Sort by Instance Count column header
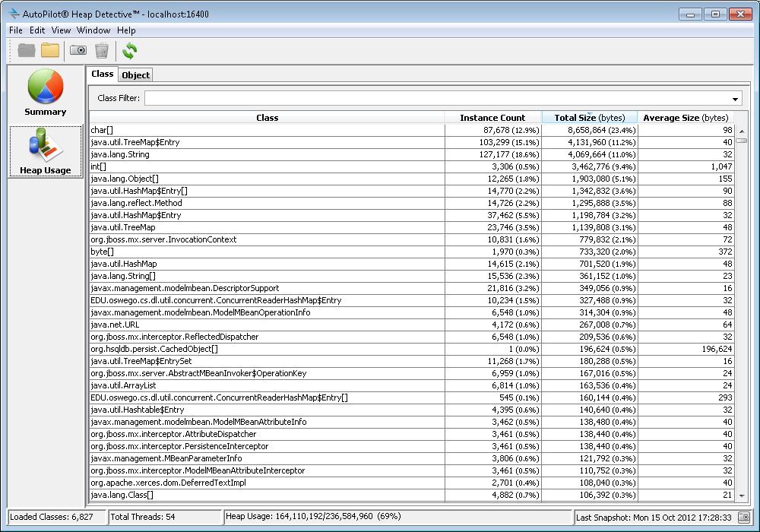Viewport: 760px width, 532px height. 493,118
